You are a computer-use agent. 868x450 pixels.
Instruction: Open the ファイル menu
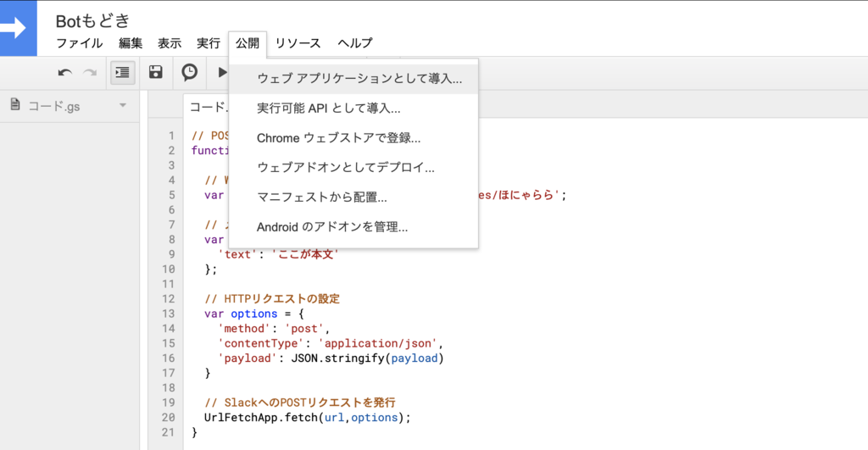80,43
